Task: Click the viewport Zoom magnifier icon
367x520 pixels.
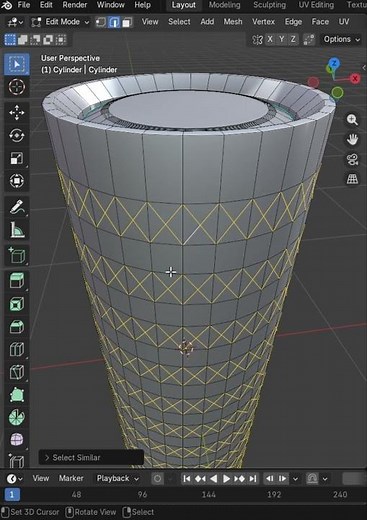Action: coord(352,120)
